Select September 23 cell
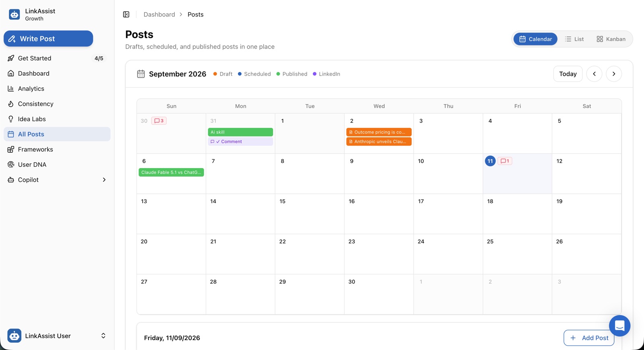 coord(379,254)
